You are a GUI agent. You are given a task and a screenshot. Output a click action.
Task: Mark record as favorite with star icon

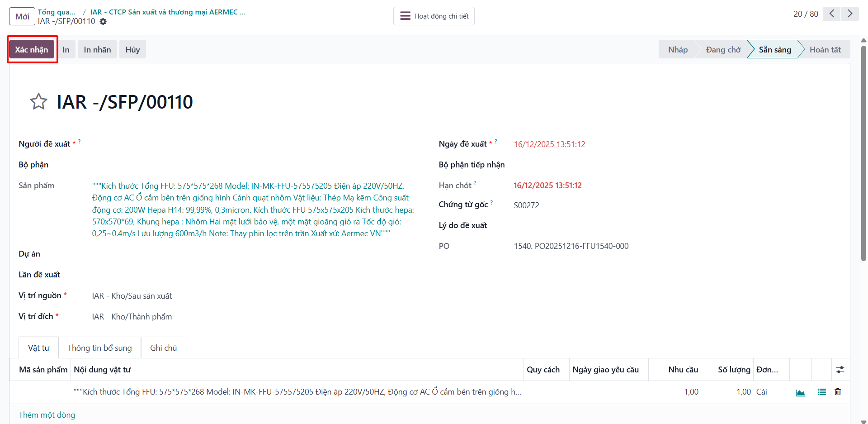pos(38,102)
